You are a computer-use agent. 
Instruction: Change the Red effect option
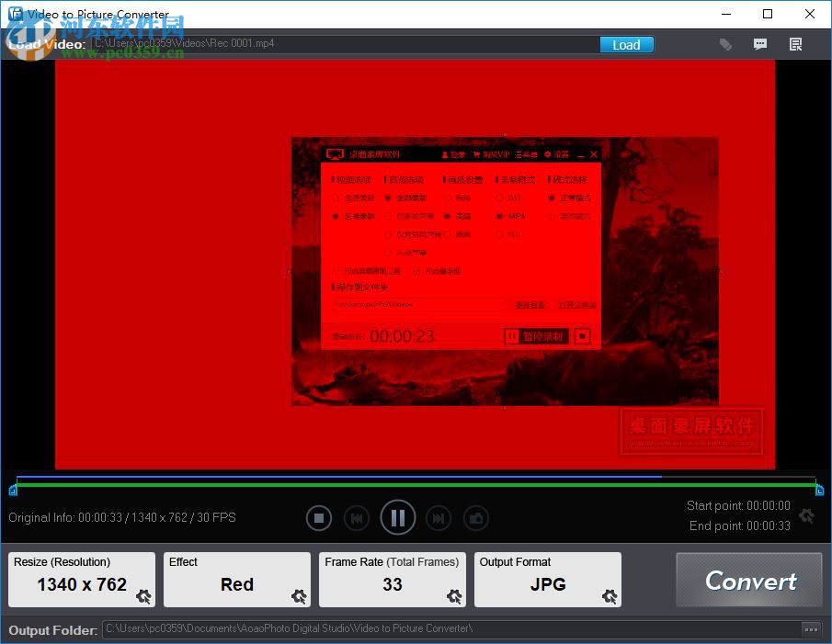[236, 584]
